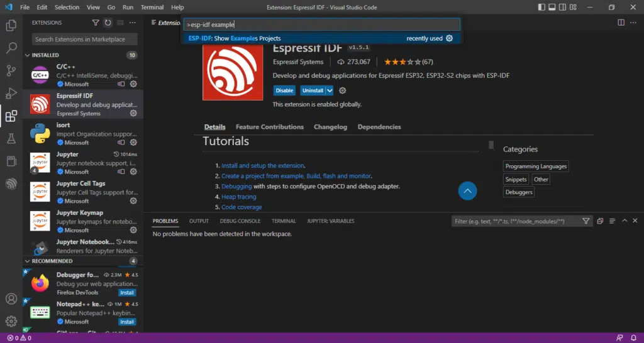Open the Testing flask icon
This screenshot has width=644, height=343.
tap(11, 139)
